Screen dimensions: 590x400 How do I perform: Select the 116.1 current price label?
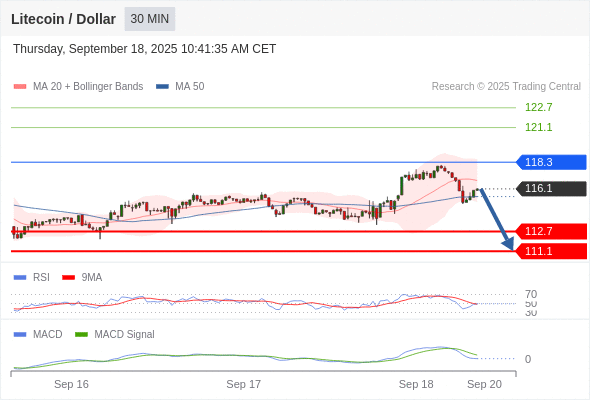(551, 188)
